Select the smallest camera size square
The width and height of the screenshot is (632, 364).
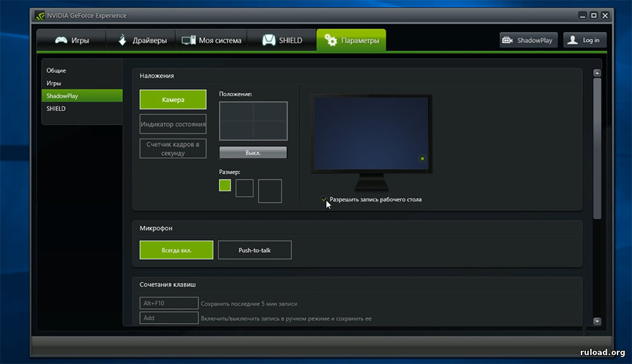coord(225,185)
